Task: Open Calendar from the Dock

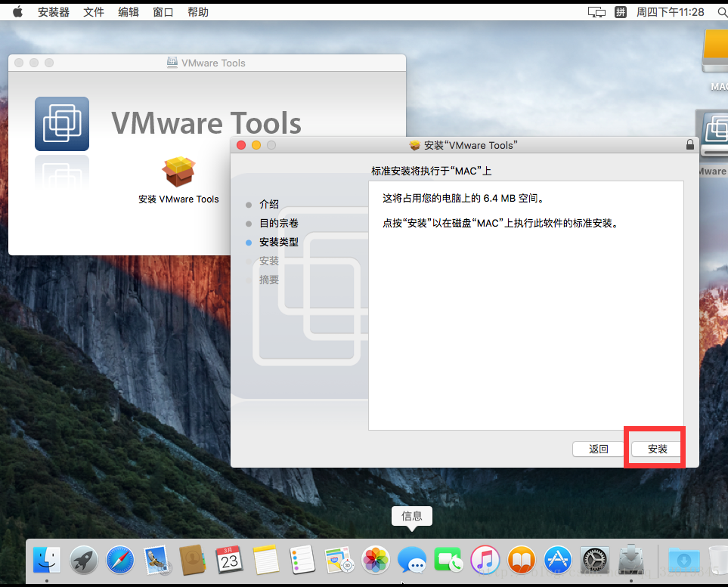Action: 229,560
